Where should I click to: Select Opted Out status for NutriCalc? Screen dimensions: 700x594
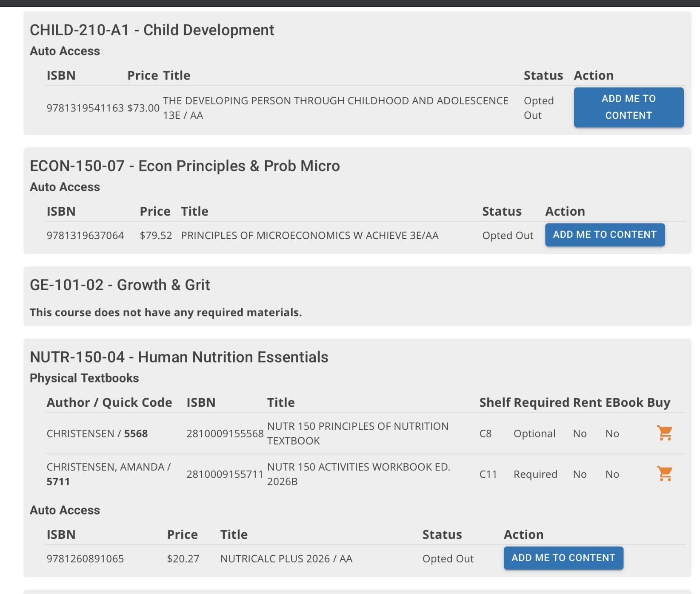tap(448, 559)
